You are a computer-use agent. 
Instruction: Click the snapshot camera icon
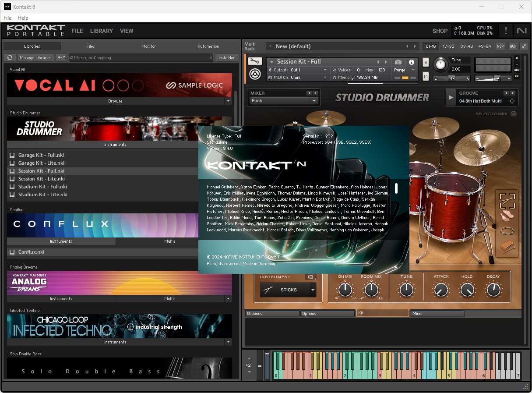(x=398, y=62)
